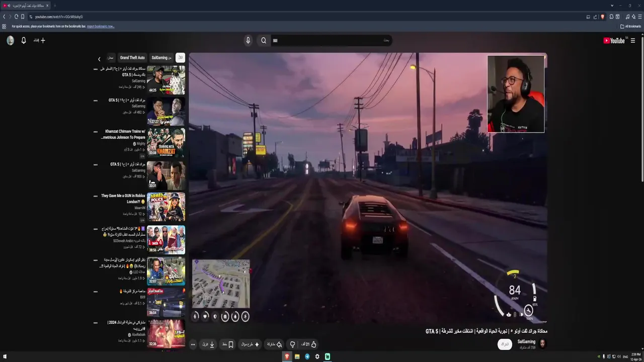
Task: Open the browser tab search dropdown
Action: [x=612, y=6]
